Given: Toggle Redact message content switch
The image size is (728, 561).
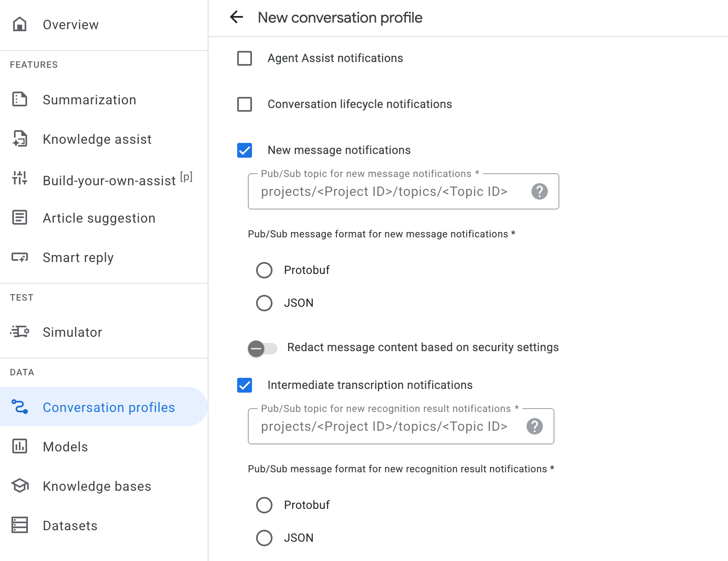Looking at the screenshot, I should [x=262, y=349].
